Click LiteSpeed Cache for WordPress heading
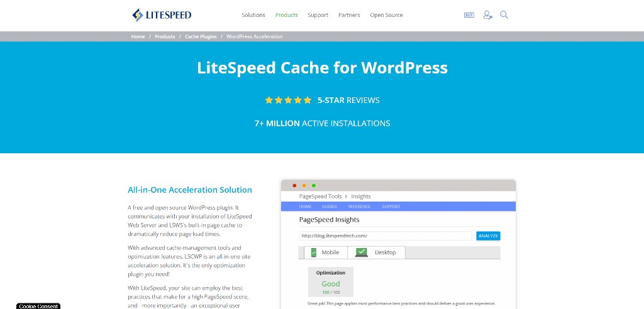This screenshot has width=644, height=309. pos(322,68)
